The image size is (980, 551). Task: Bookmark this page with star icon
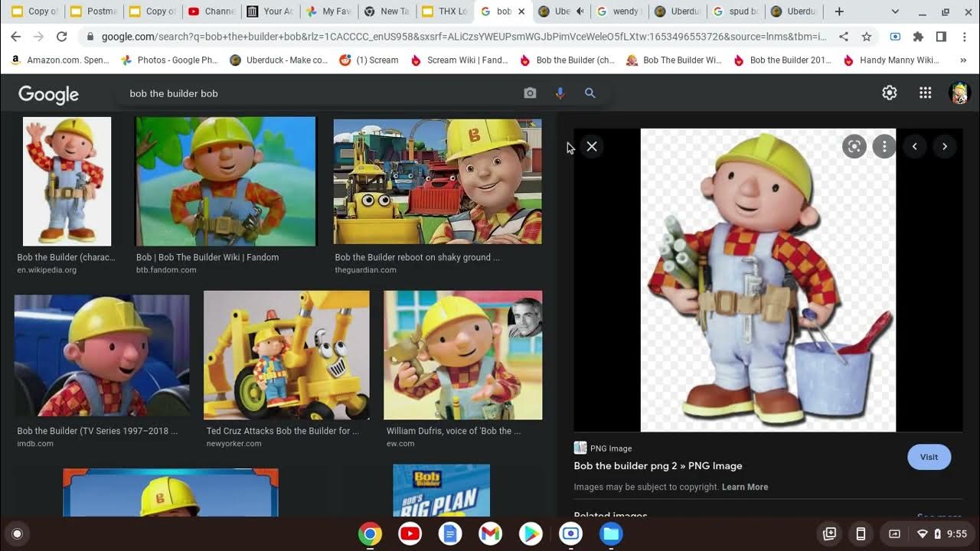point(866,37)
